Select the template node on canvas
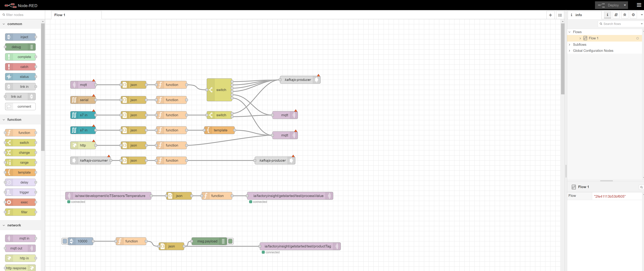This screenshot has height=271, width=644. [x=220, y=130]
